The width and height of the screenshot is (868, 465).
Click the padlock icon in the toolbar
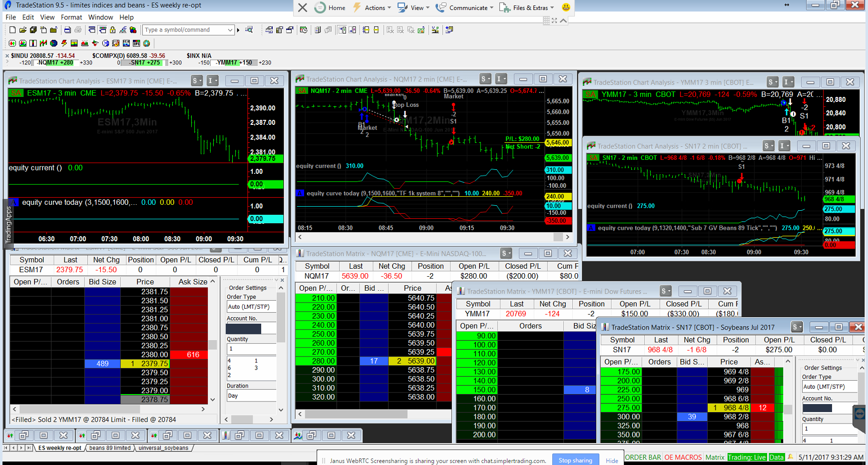pyautogui.click(x=113, y=30)
